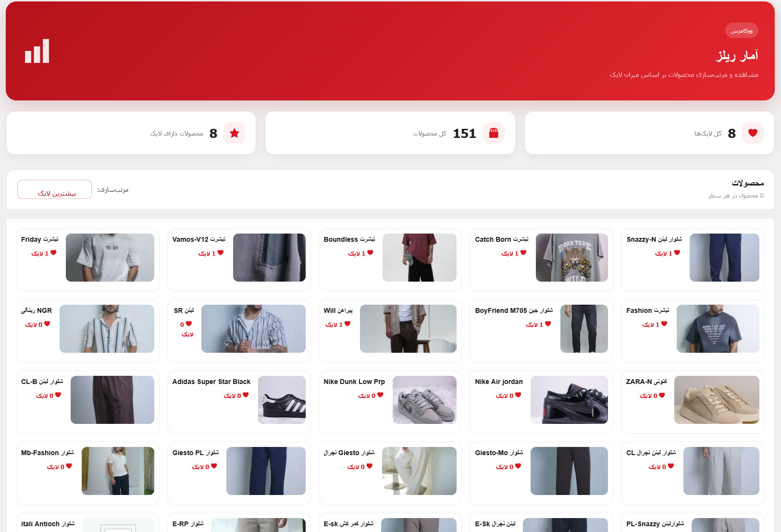Open the Boundless t-shirt thumbnail
The width and height of the screenshot is (781, 532).
pos(420,258)
